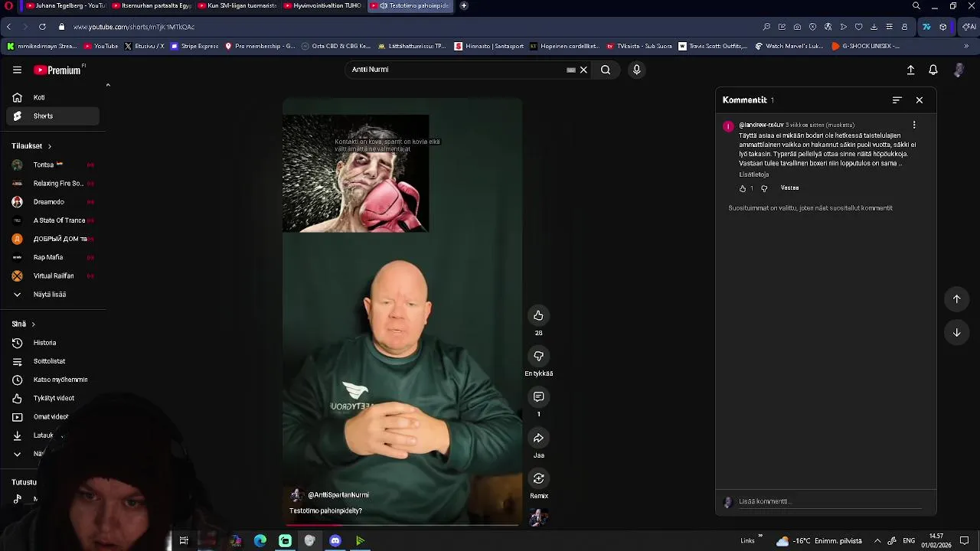
Task: Open Travis Scott Outfits bookmark
Action: pyautogui.click(x=713, y=46)
